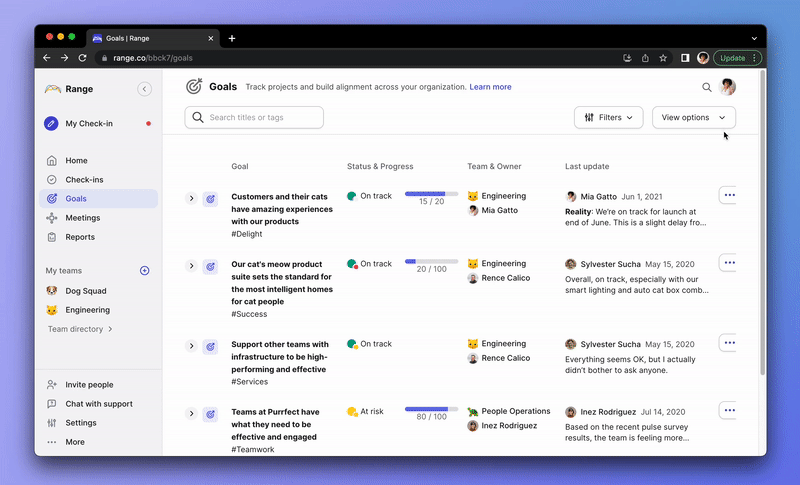
Task: Open My Check-in pencil icon
Action: tap(51, 123)
